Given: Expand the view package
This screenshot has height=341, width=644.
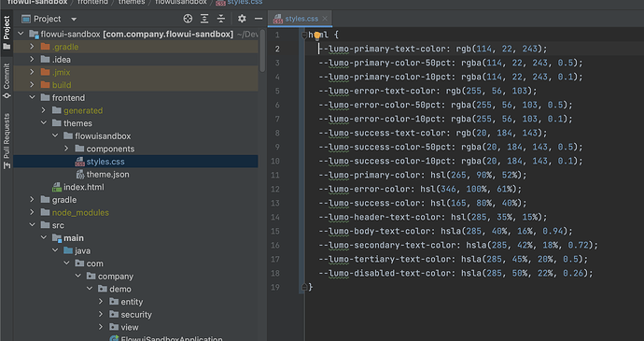Looking at the screenshot, I should point(101,327).
